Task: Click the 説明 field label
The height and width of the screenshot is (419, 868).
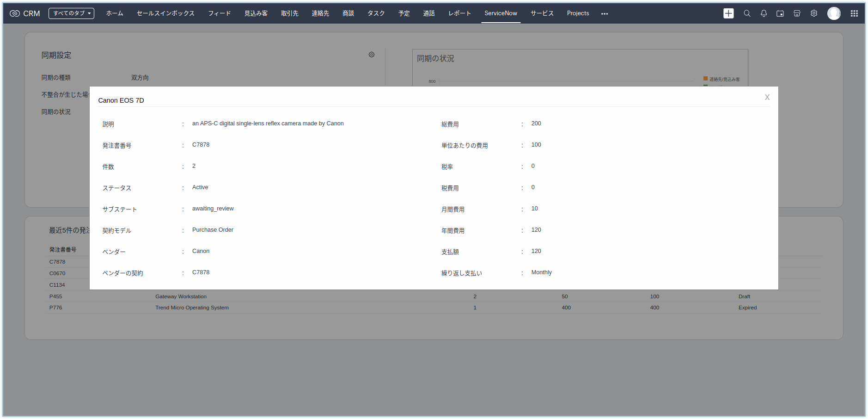Action: [x=108, y=124]
